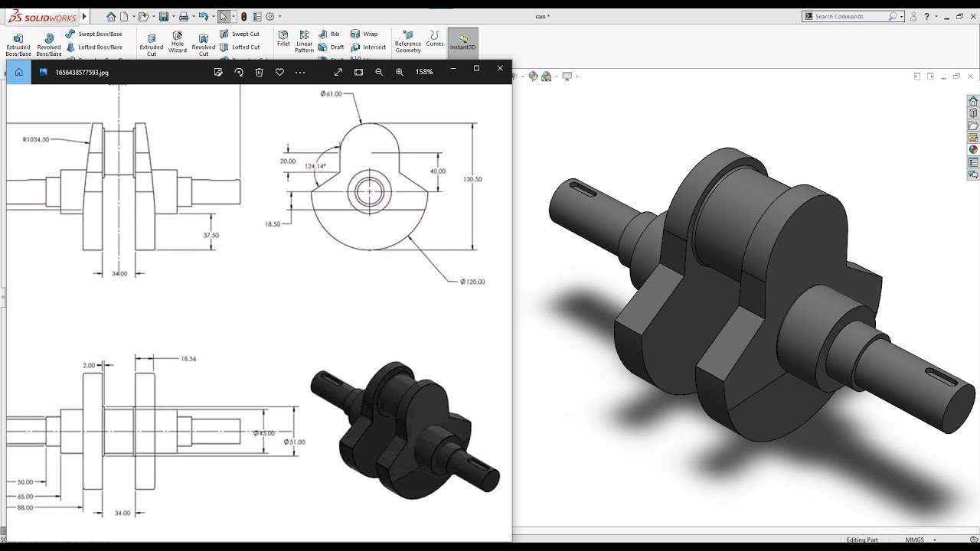980x551 pixels.
Task: Create a New document in SolidWorks
Action: [x=125, y=16]
